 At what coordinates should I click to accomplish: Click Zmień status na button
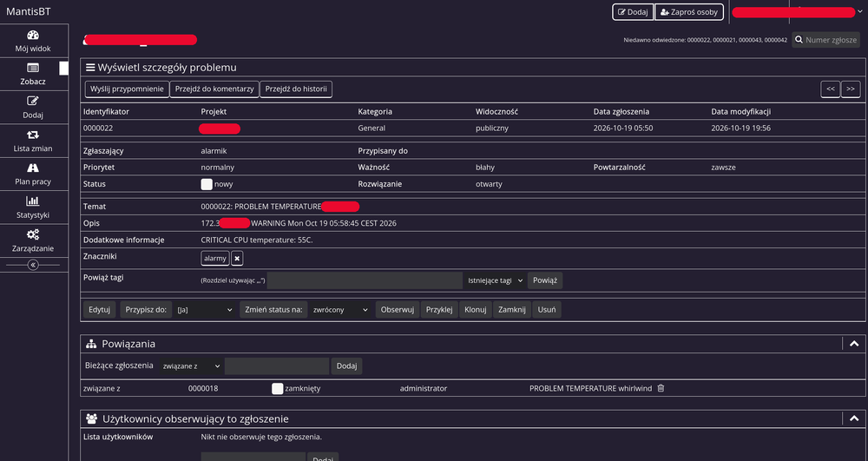pos(273,310)
